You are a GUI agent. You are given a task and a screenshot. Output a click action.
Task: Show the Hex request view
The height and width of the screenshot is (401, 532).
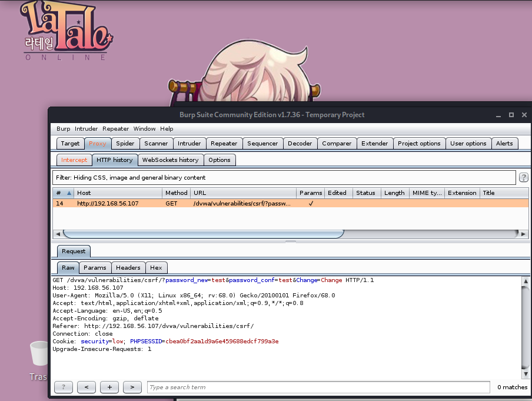pos(156,267)
